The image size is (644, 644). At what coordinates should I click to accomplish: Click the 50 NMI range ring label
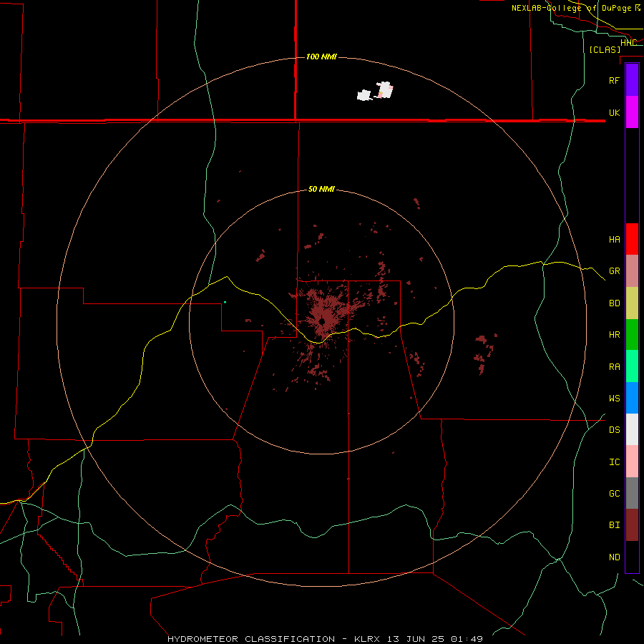321,189
